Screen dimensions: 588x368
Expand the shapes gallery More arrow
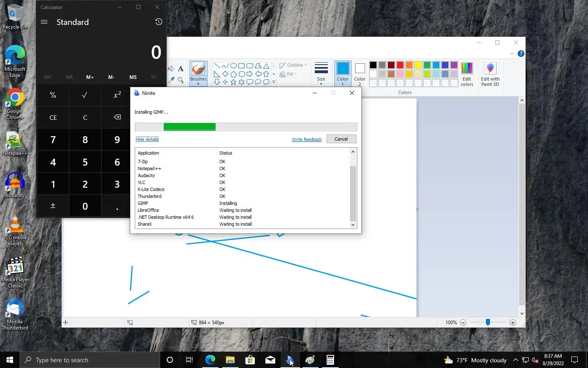pos(274,82)
